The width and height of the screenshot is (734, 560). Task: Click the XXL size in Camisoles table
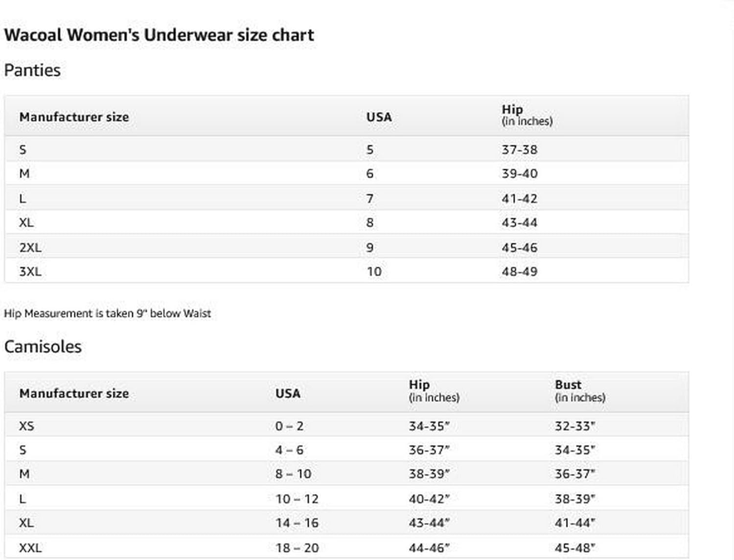coord(30,548)
